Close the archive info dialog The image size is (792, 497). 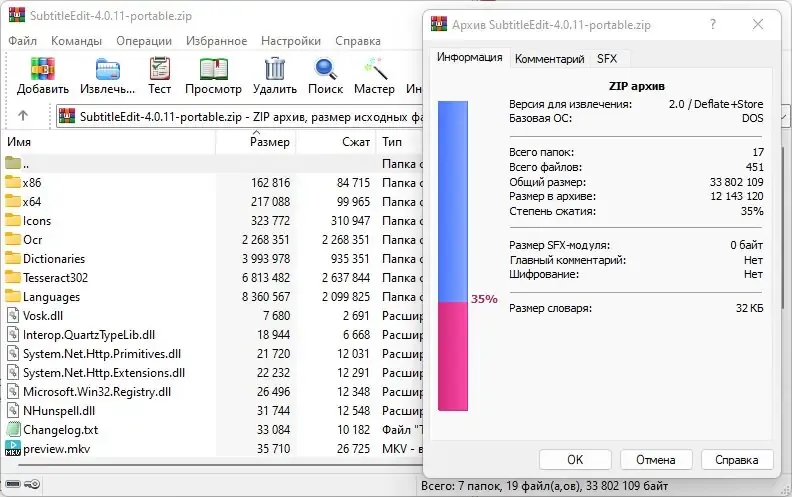[758, 24]
